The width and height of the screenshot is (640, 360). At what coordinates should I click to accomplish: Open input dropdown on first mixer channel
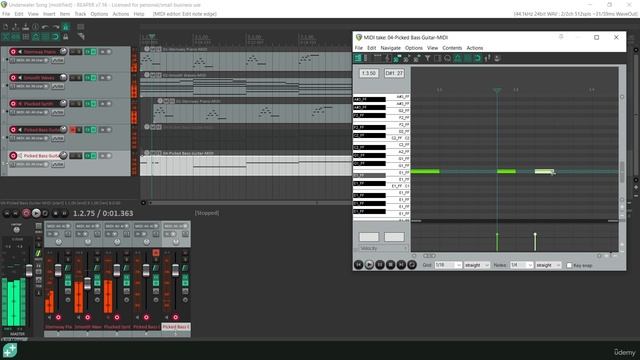pyautogui.click(x=59, y=226)
